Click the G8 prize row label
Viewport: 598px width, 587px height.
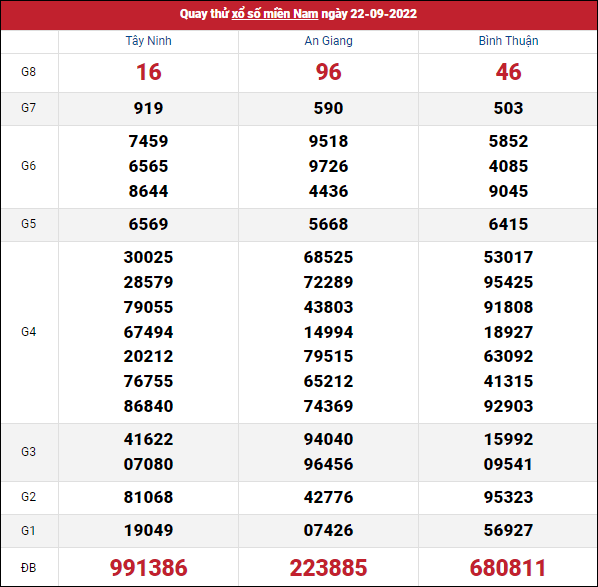tap(28, 72)
